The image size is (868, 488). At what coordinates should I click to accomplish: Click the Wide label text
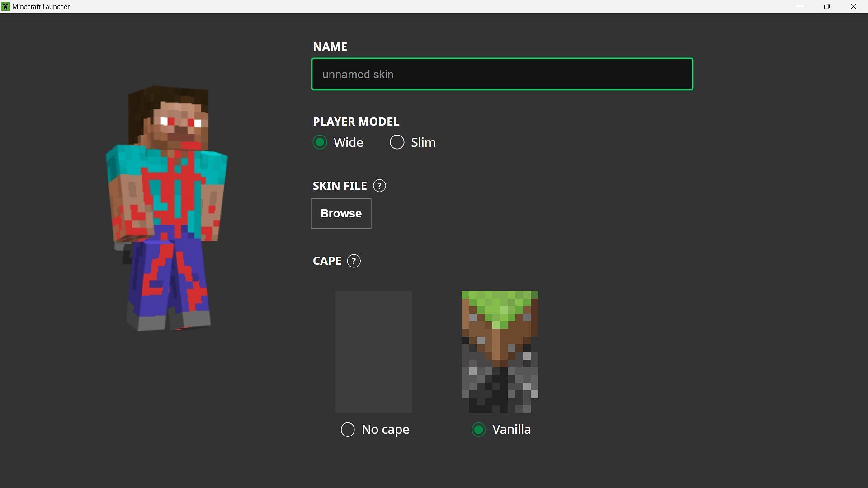[x=348, y=142]
